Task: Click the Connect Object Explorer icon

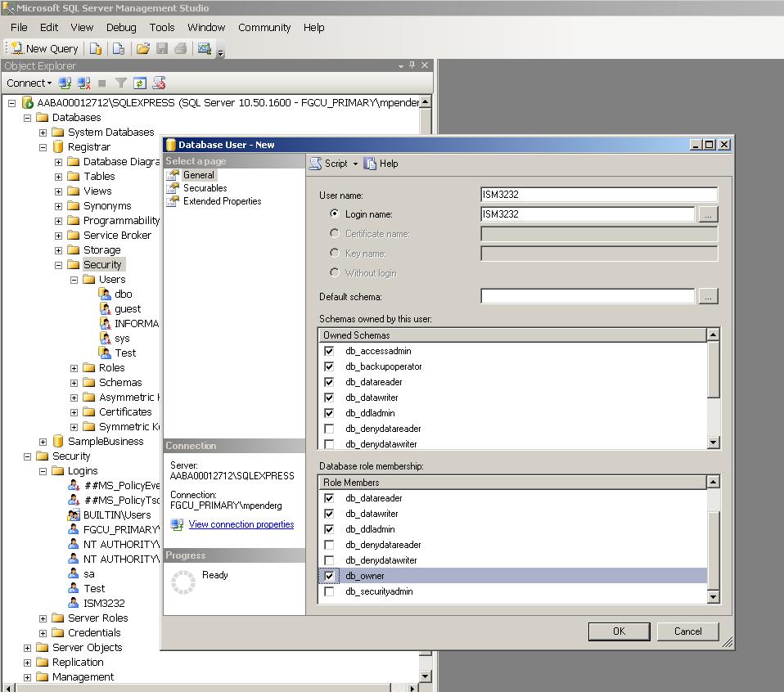Action: click(x=65, y=83)
